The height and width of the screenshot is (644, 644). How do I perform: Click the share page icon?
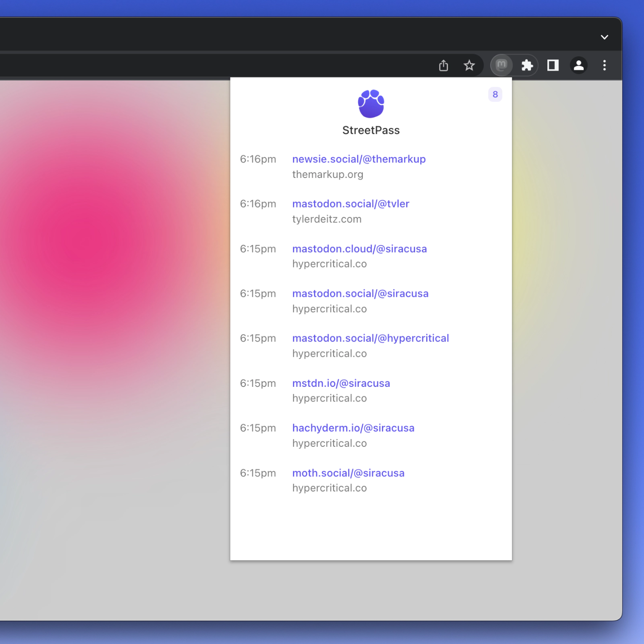click(x=443, y=66)
